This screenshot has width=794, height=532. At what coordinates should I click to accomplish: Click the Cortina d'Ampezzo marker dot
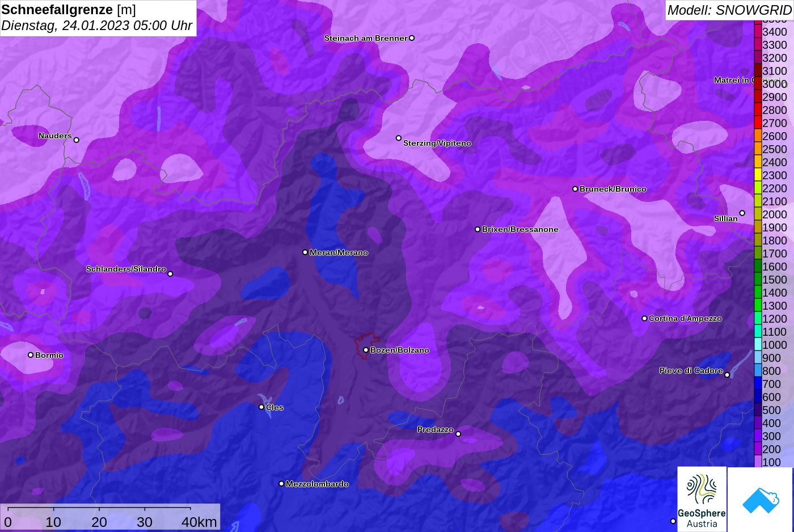(x=644, y=318)
